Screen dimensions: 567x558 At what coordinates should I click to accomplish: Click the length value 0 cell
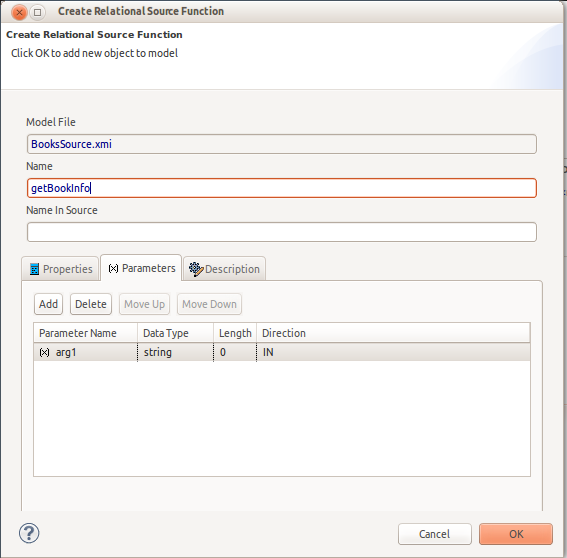(x=235, y=352)
